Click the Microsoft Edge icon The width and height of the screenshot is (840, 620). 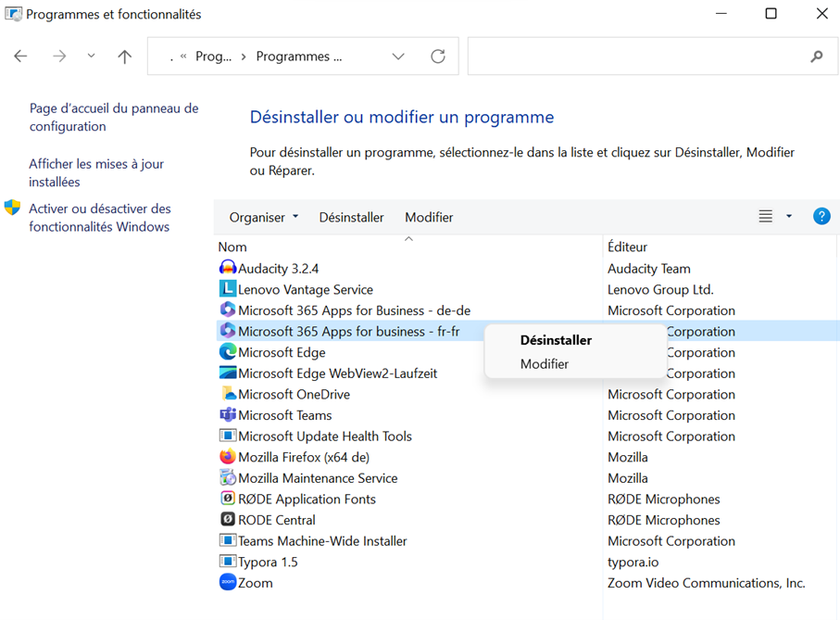228,351
